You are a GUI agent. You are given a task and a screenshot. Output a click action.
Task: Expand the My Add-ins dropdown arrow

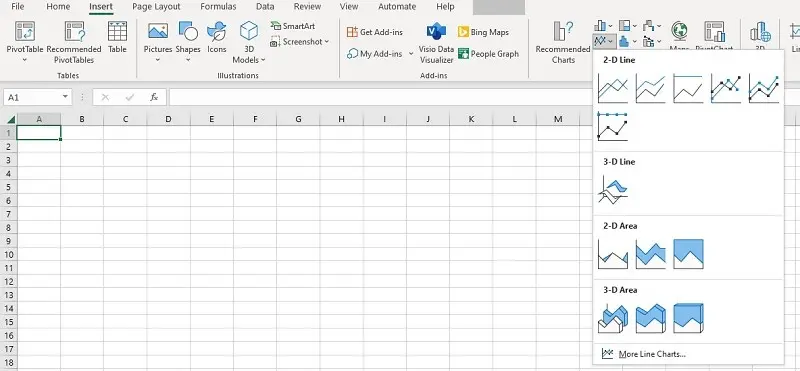[x=411, y=54]
